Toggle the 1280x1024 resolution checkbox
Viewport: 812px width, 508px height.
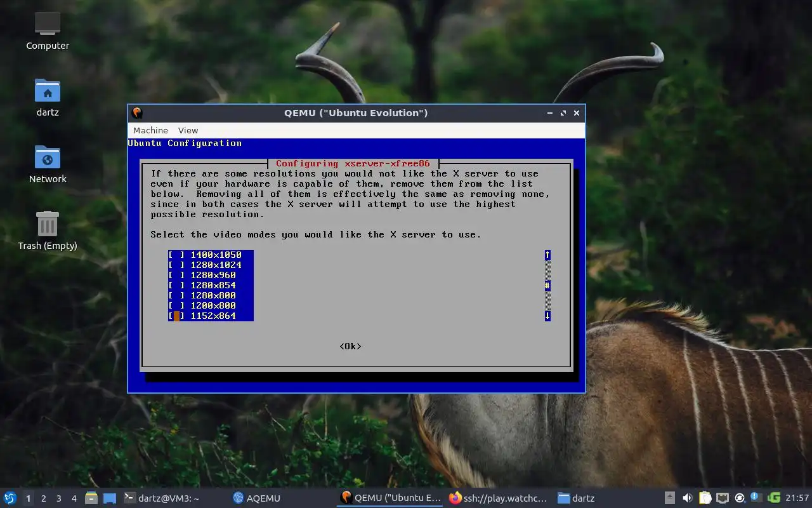(176, 265)
